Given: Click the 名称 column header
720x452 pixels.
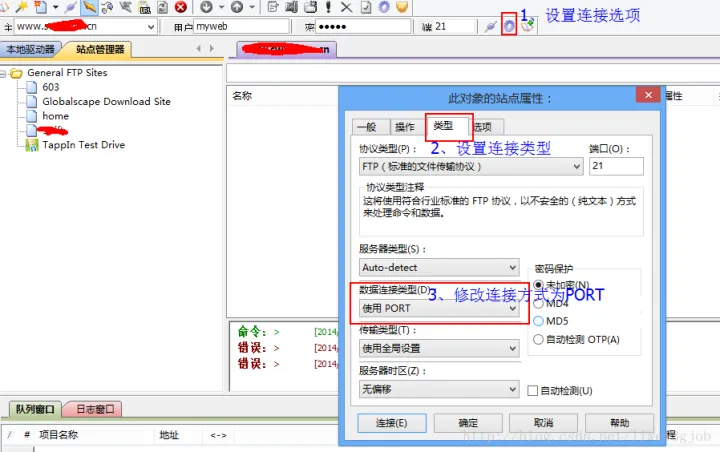Looking at the screenshot, I should (242, 96).
